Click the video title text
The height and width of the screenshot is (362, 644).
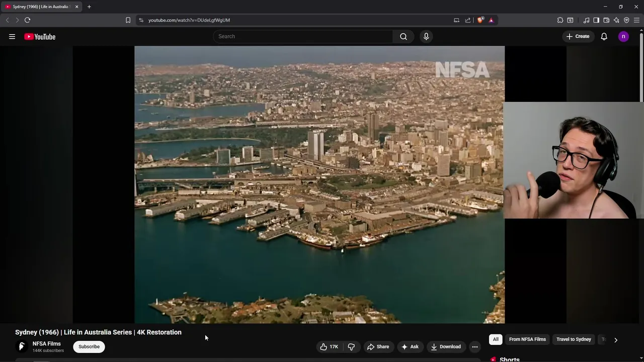pos(98,332)
